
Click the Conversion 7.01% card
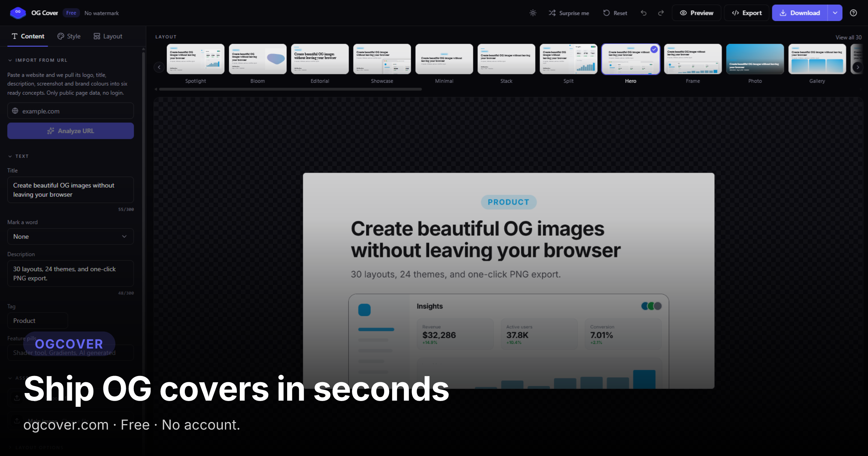click(x=623, y=334)
